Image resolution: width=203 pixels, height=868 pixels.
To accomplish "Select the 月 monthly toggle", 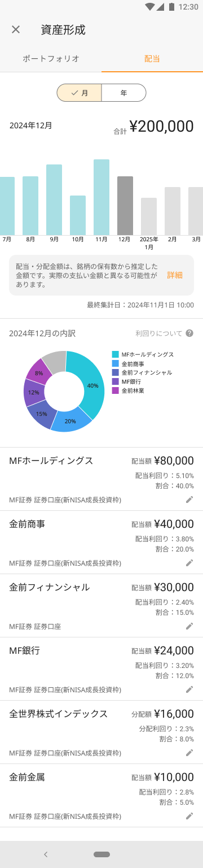I will pos(79,93).
